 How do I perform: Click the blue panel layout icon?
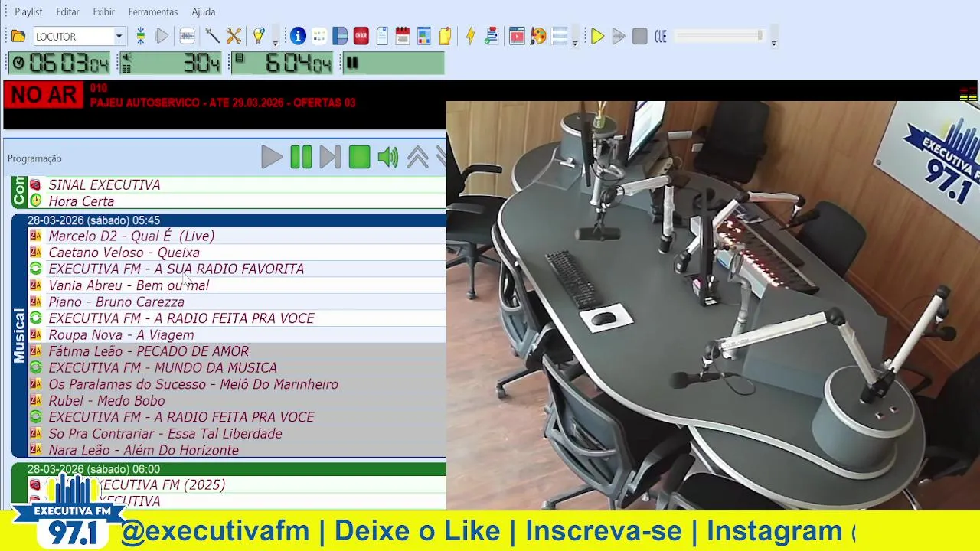(341, 36)
